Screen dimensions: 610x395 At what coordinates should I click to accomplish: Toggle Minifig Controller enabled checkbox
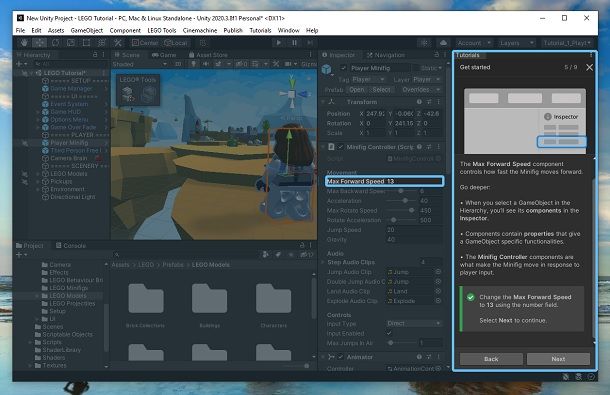tap(341, 147)
